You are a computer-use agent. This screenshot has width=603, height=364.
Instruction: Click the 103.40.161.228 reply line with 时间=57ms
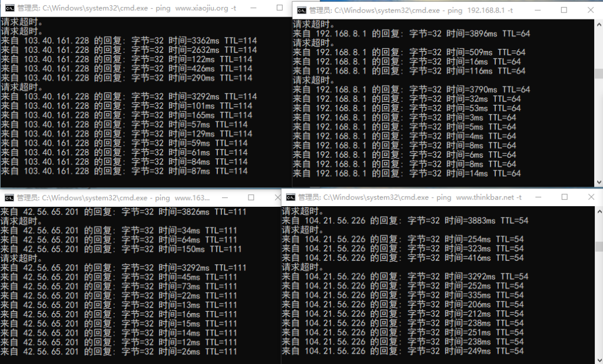124,125
